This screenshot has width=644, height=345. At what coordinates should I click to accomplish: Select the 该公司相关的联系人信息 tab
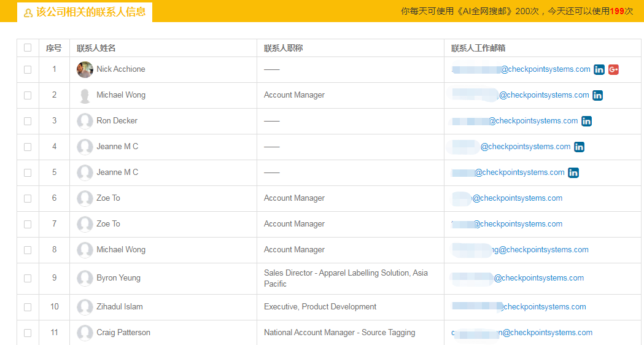(x=85, y=12)
